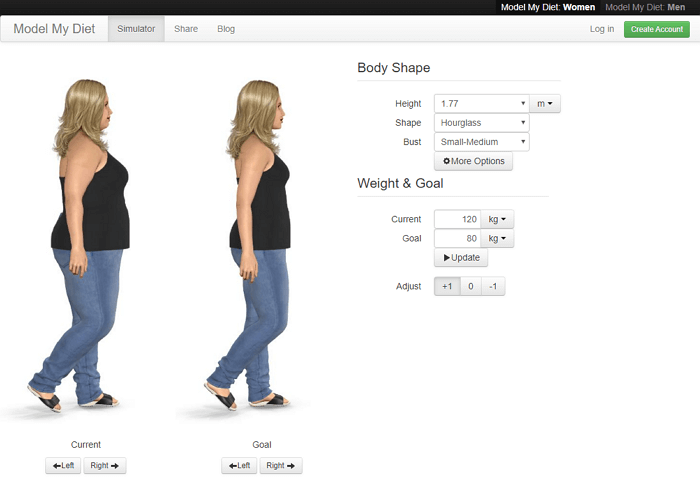Image resolution: width=700 pixels, height=488 pixels.
Task: Switch to the Share tab
Action: point(186,29)
